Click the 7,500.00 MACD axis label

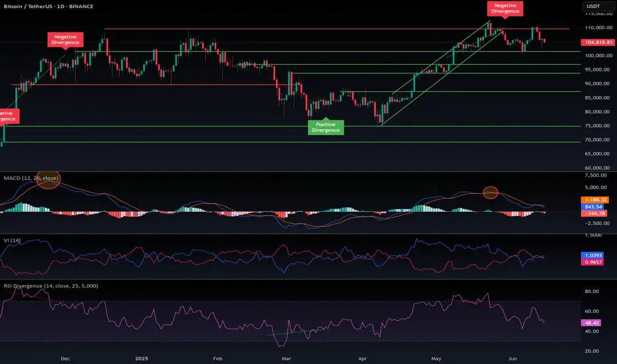tap(596, 175)
